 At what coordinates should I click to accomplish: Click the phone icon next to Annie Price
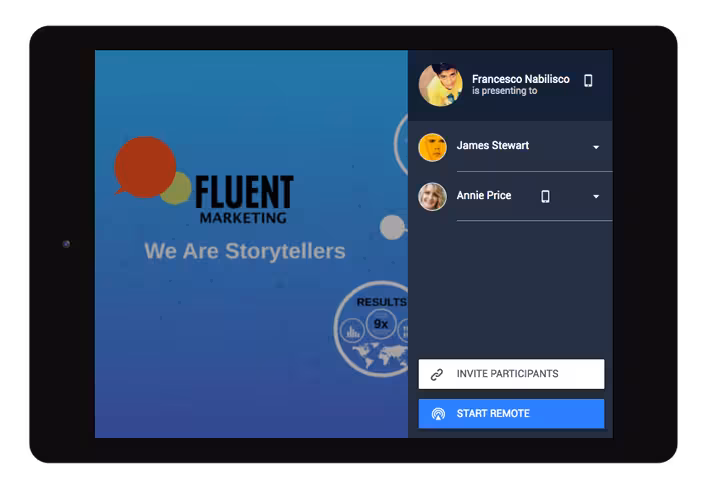(545, 197)
